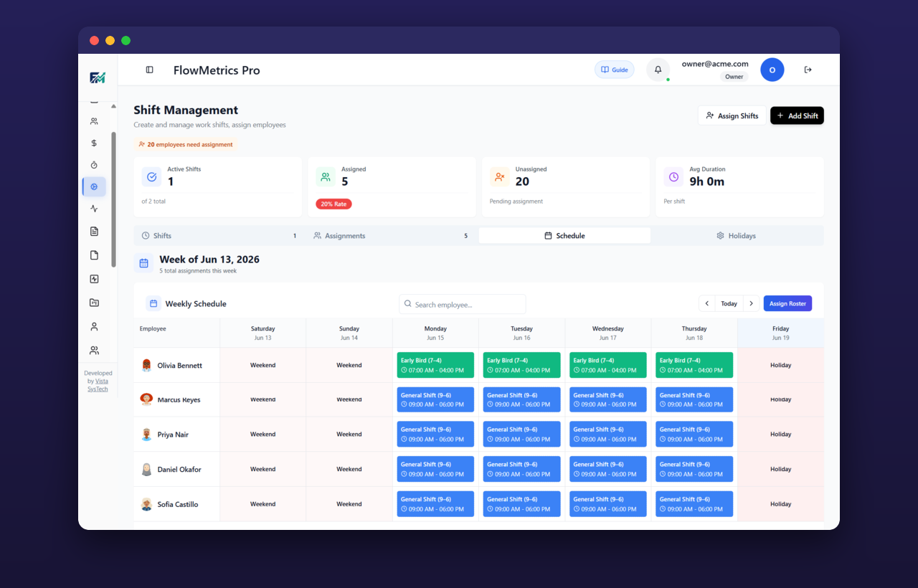Viewport: 918px width, 588px height.
Task: Toggle the sidebar panel icon
Action: pyautogui.click(x=149, y=70)
